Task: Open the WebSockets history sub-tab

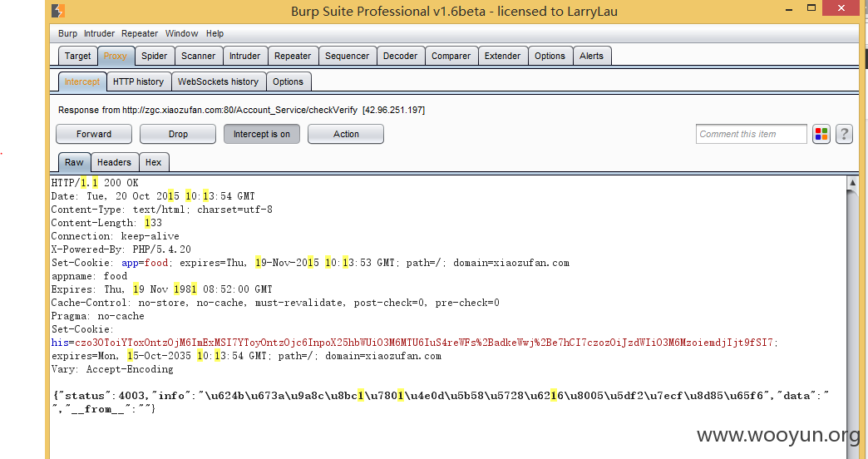Action: 218,81
